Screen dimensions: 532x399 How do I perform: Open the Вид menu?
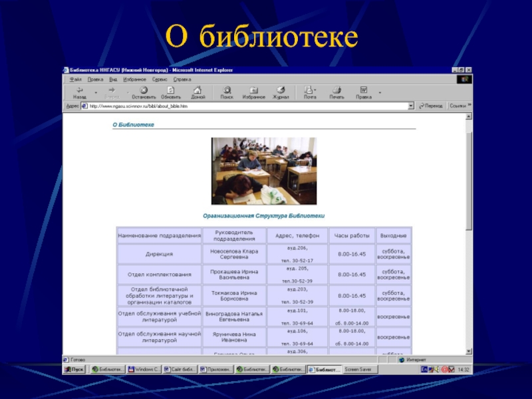pyautogui.click(x=113, y=79)
